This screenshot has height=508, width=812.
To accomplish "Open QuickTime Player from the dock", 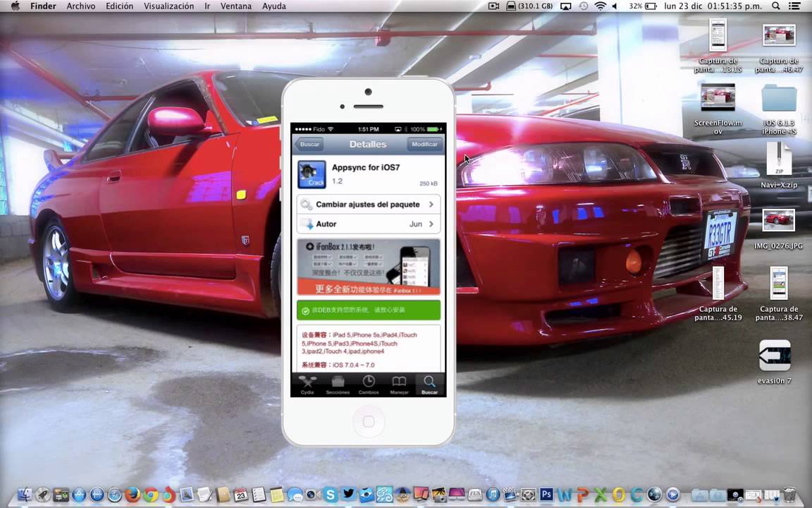I will coord(673,495).
